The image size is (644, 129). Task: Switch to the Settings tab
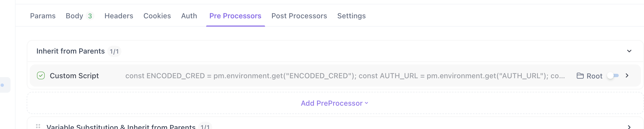tap(351, 16)
